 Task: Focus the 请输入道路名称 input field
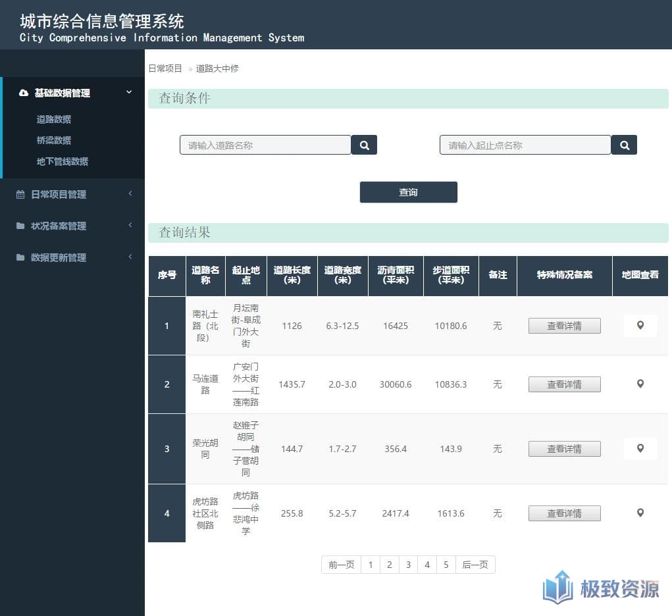[x=265, y=145]
